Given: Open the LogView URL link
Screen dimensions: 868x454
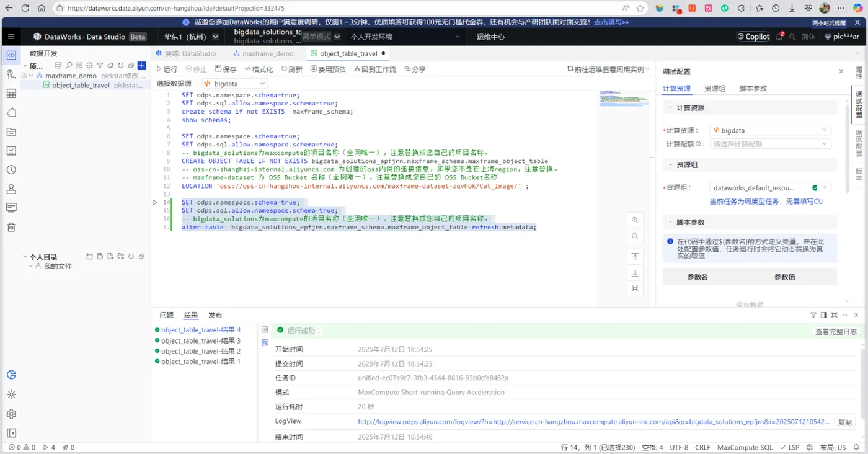Looking at the screenshot, I should point(594,422).
